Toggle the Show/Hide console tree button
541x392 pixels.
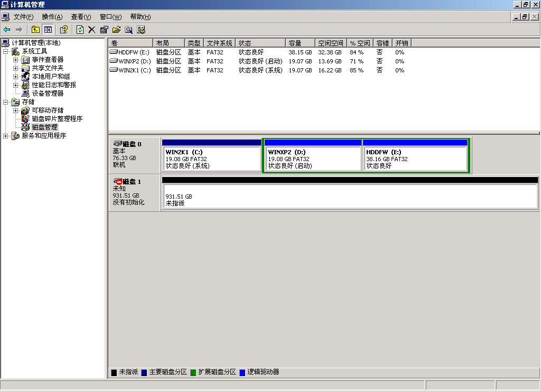click(x=48, y=30)
